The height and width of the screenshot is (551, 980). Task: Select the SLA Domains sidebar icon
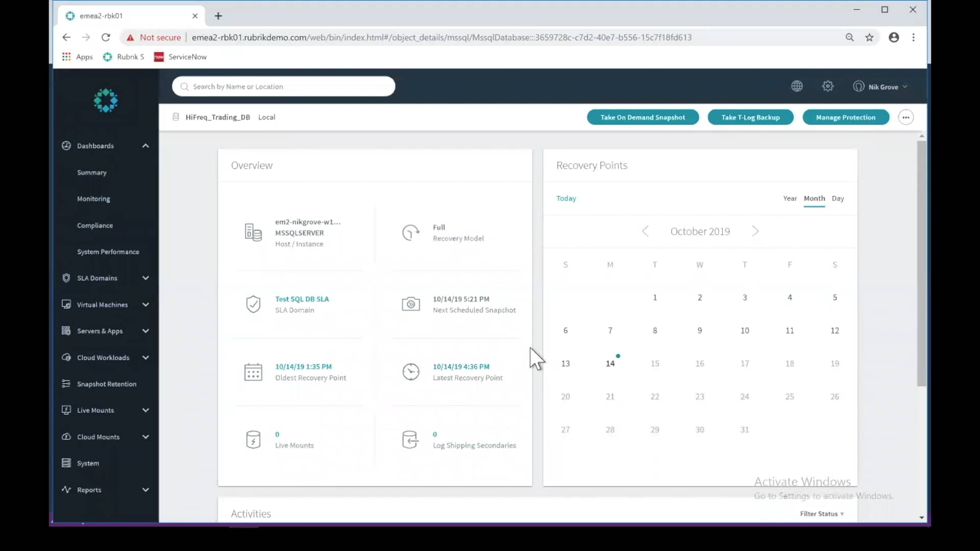tap(66, 278)
